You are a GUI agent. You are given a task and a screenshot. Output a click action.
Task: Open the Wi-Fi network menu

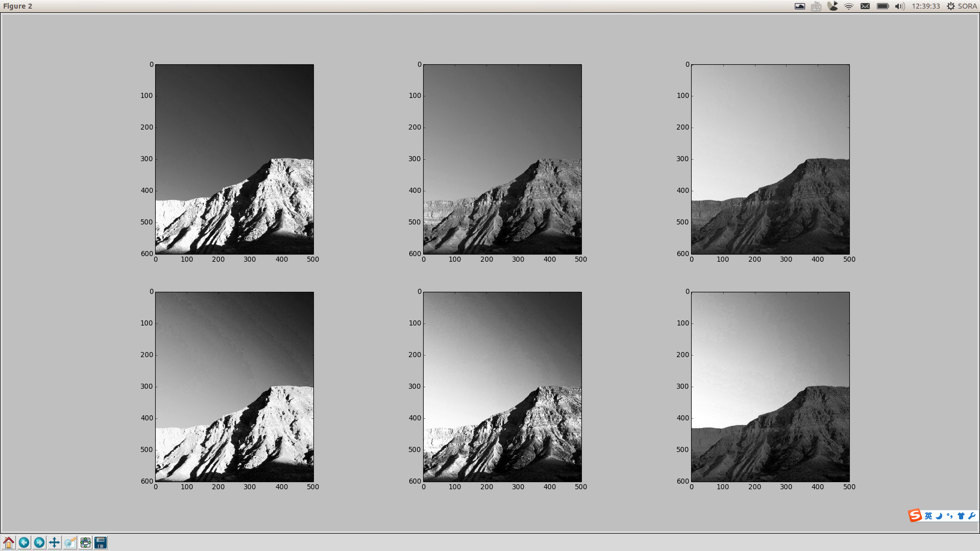click(849, 6)
